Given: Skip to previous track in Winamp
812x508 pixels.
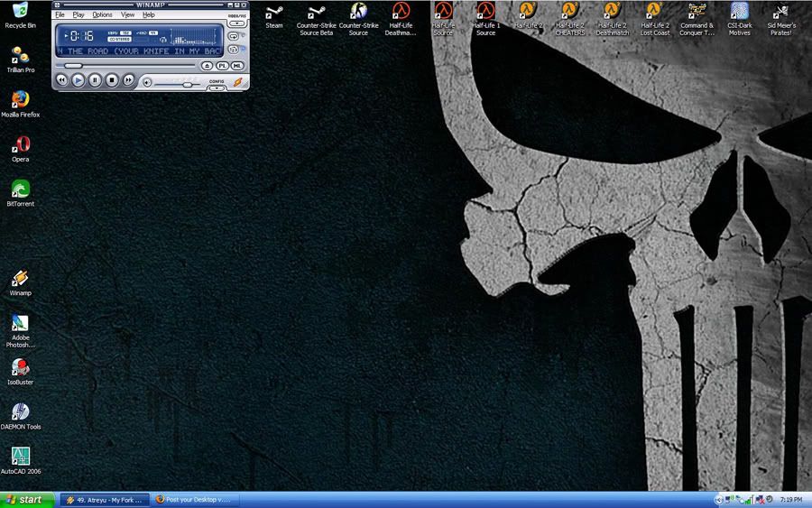Looking at the screenshot, I should pos(61,79).
